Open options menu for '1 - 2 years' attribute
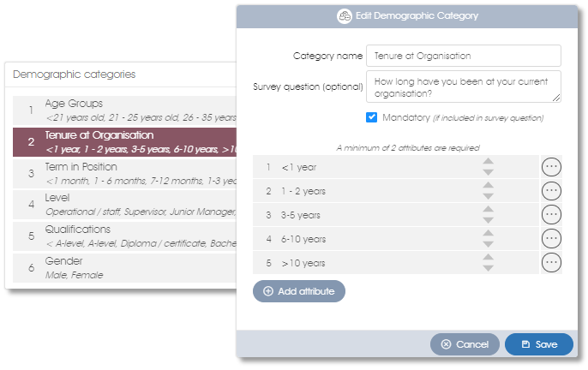 point(551,191)
